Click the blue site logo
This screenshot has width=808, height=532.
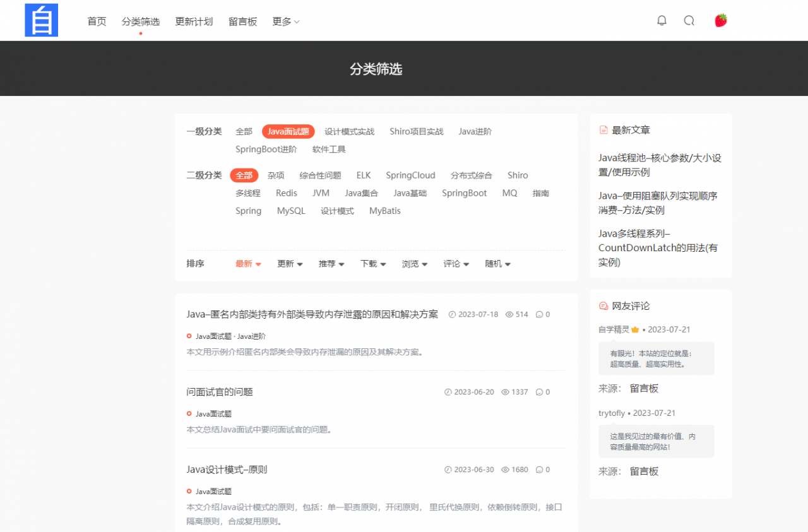41,20
